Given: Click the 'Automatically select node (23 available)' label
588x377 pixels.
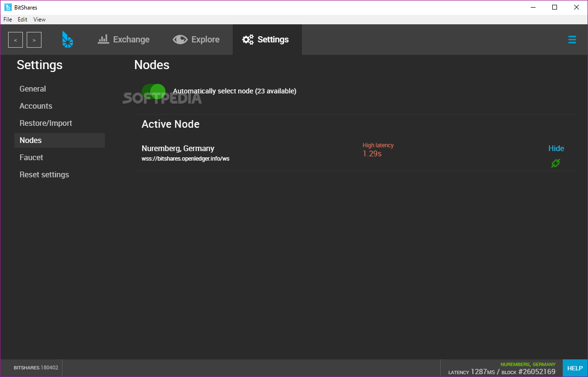Looking at the screenshot, I should coord(235,91).
